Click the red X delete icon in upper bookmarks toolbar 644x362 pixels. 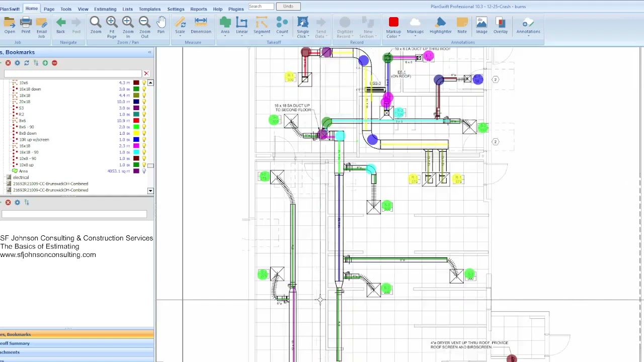click(8, 63)
